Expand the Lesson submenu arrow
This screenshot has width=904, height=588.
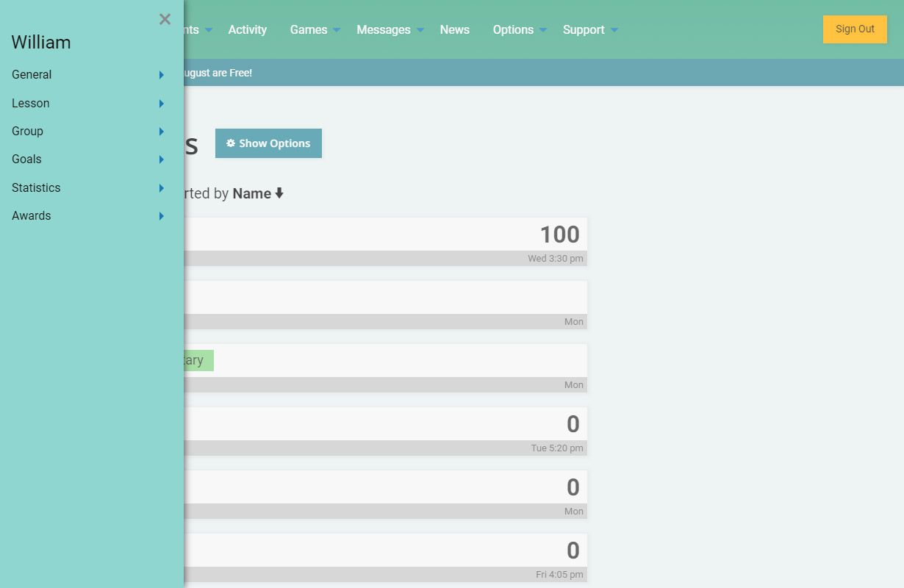click(161, 104)
